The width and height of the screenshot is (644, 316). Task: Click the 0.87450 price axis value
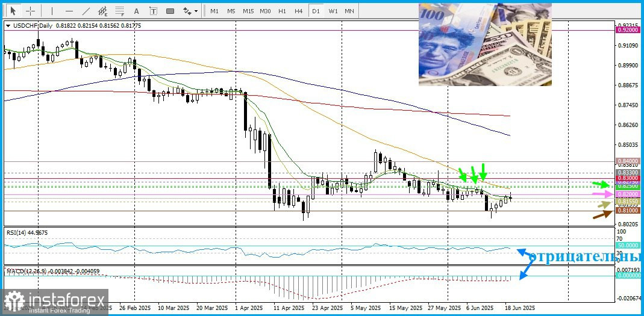(x=627, y=105)
